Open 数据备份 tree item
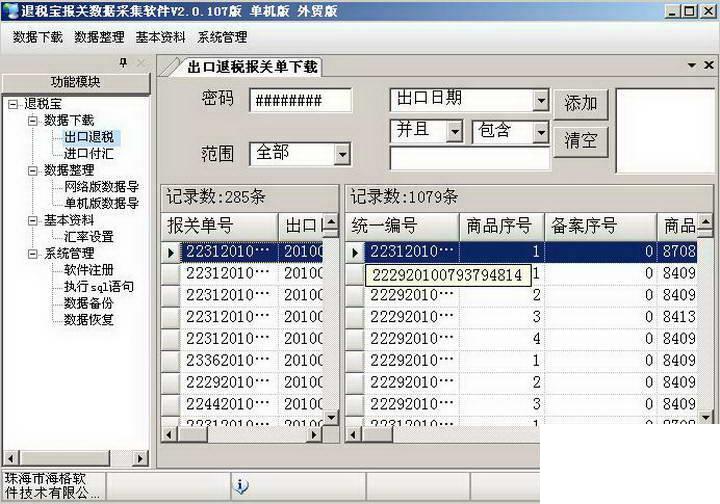The image size is (720, 504). pos(89,303)
